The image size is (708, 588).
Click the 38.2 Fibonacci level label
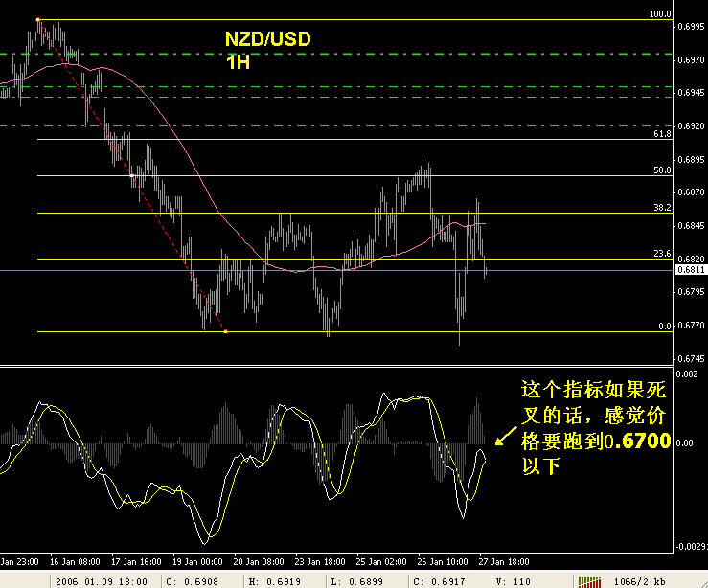click(x=662, y=207)
